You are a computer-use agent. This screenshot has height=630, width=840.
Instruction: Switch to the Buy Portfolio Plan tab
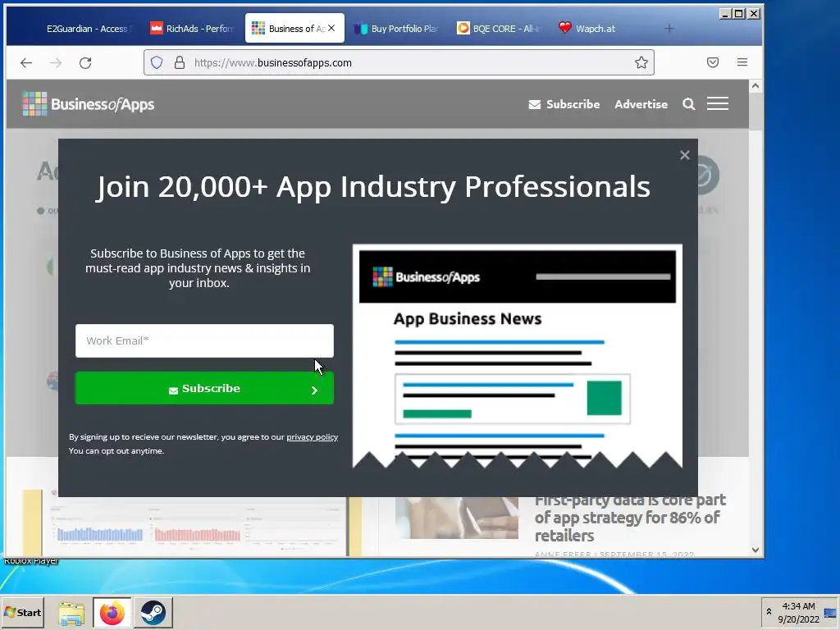[x=396, y=29]
